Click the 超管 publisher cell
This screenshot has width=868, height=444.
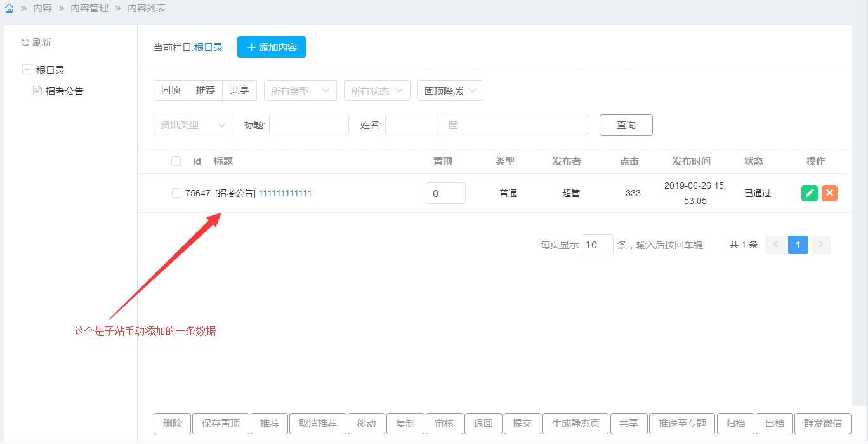pos(571,193)
